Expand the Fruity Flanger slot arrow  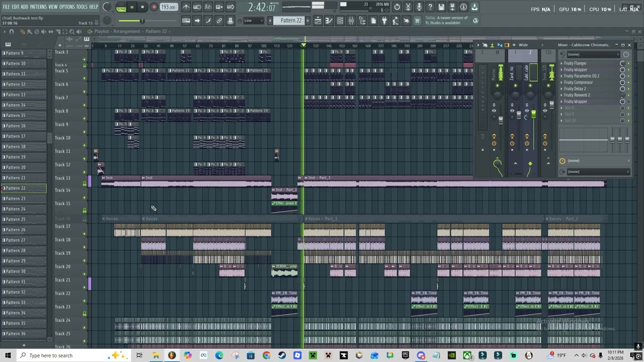[561, 63]
